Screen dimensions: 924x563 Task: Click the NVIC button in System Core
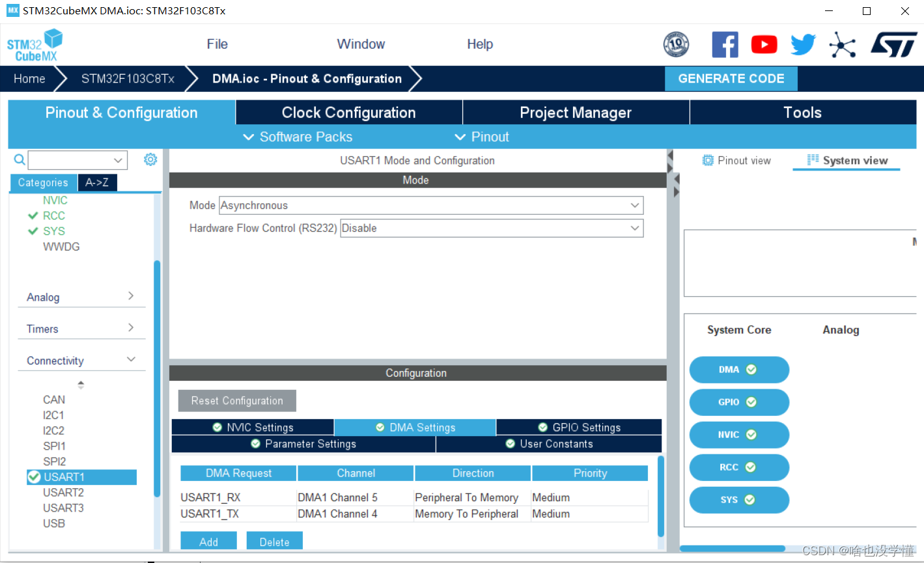pyautogui.click(x=739, y=435)
